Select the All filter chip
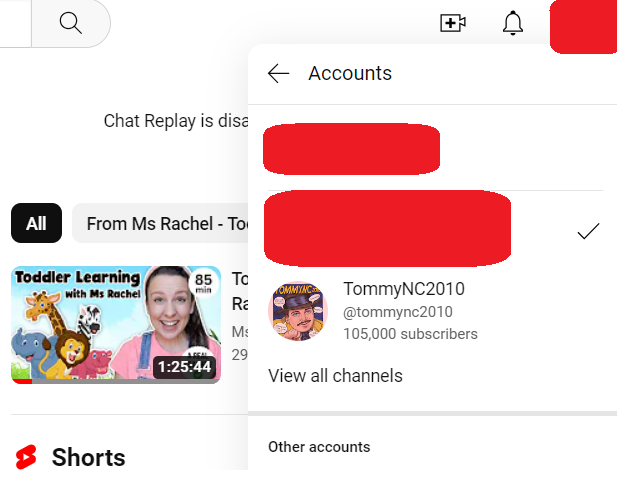617x485 pixels. 36,223
